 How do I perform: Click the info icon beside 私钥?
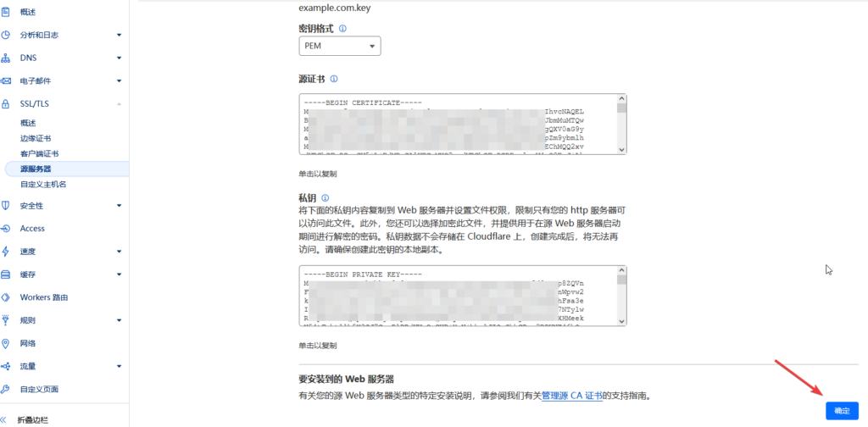[x=325, y=197]
